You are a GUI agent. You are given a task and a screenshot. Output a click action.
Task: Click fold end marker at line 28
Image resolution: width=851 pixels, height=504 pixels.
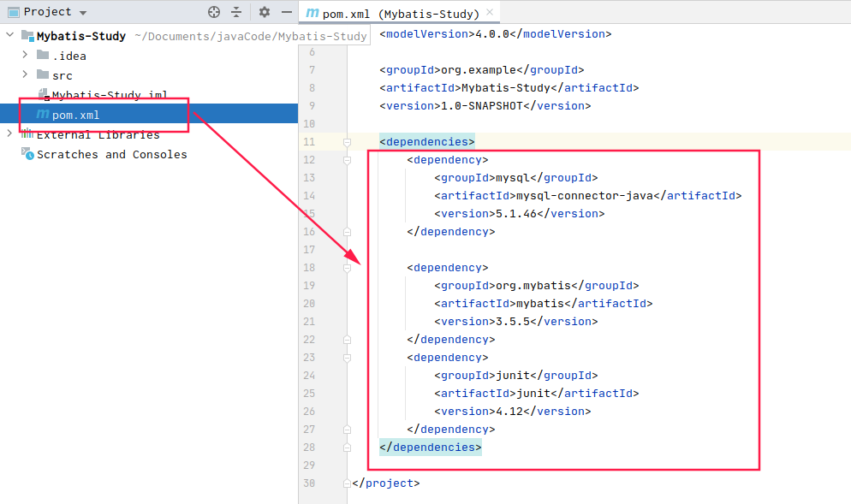347,448
